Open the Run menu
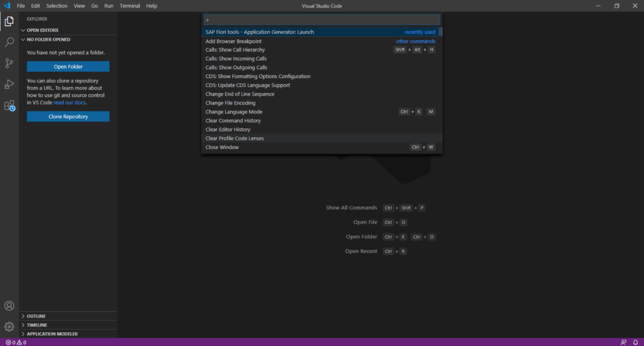 (x=109, y=6)
